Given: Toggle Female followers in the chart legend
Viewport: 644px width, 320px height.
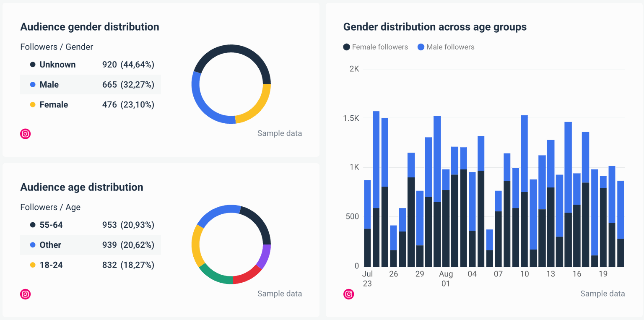Looking at the screenshot, I should click(375, 47).
